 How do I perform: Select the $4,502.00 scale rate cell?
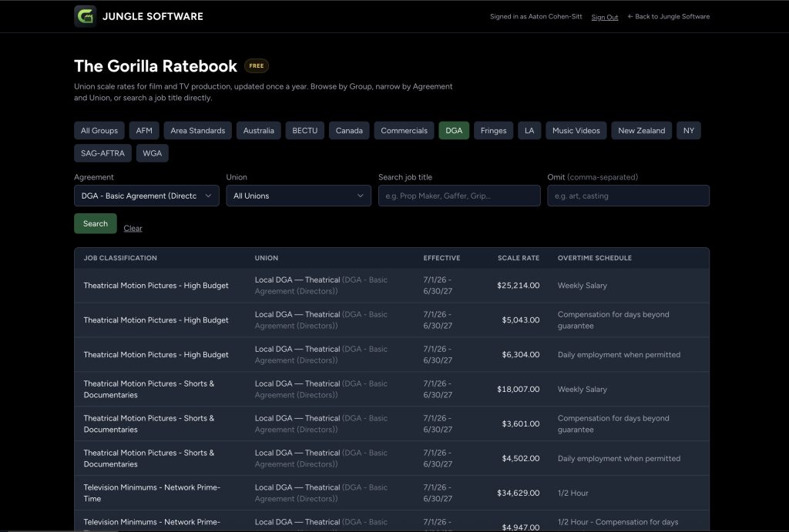pos(521,459)
